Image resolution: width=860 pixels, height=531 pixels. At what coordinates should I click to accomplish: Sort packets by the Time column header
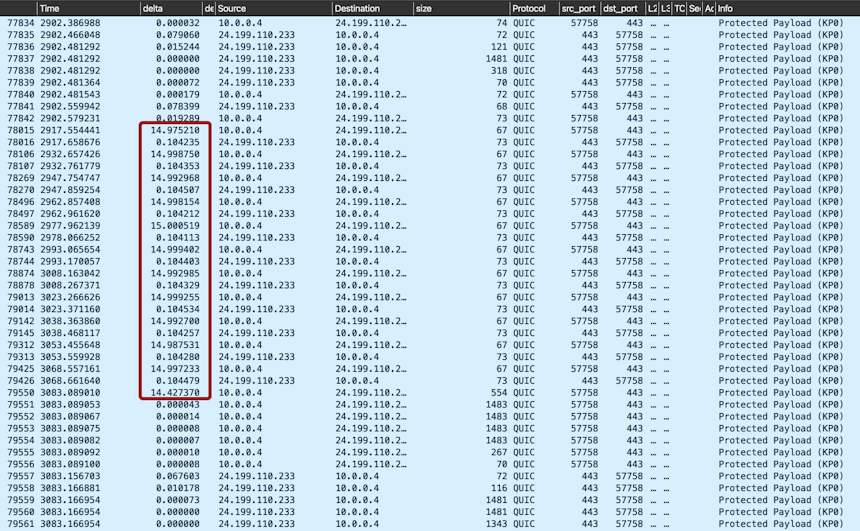[x=52, y=8]
